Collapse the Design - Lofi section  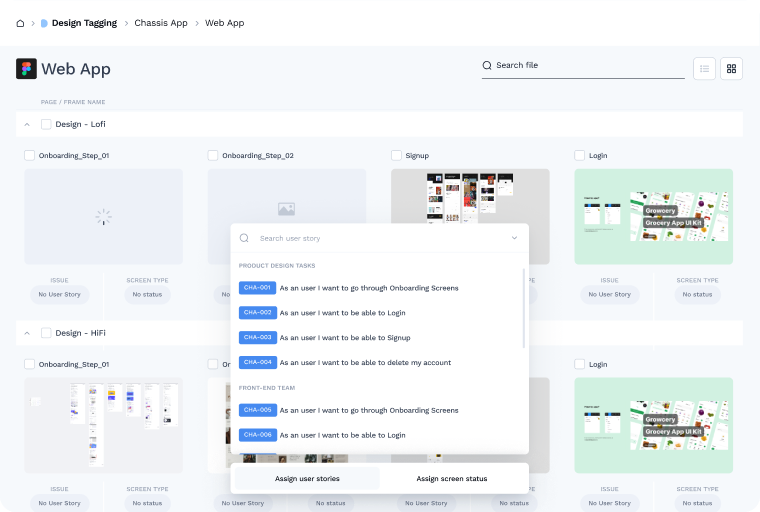(x=27, y=125)
